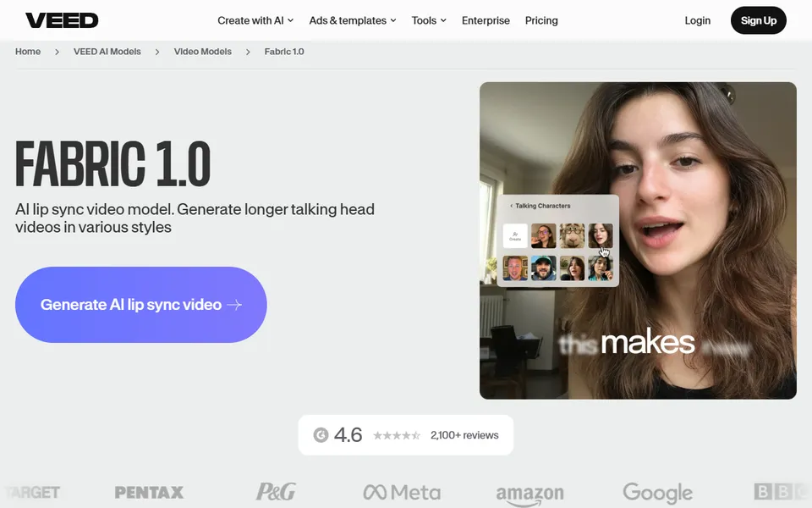Click the Amazon logo
This screenshot has width=812, height=508.
(x=529, y=494)
